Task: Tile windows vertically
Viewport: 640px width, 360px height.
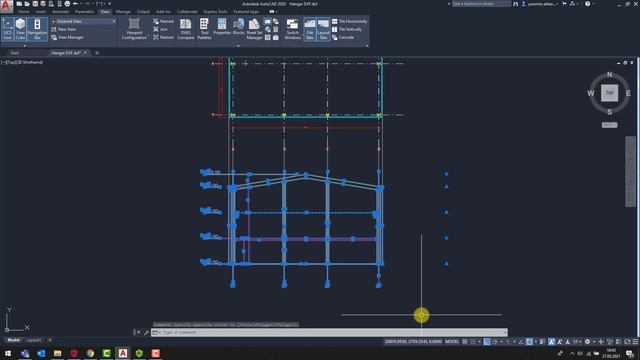Action: (347, 29)
